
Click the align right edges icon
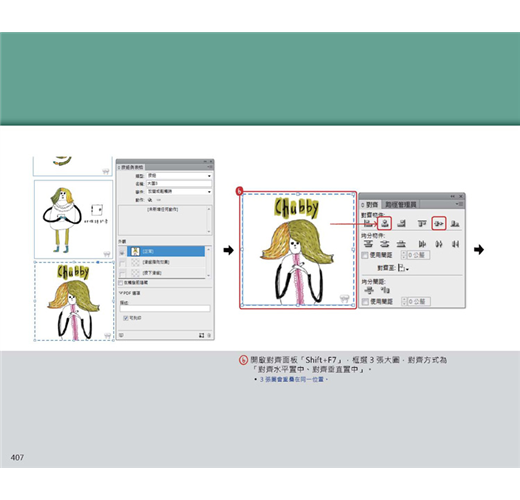pos(402,223)
